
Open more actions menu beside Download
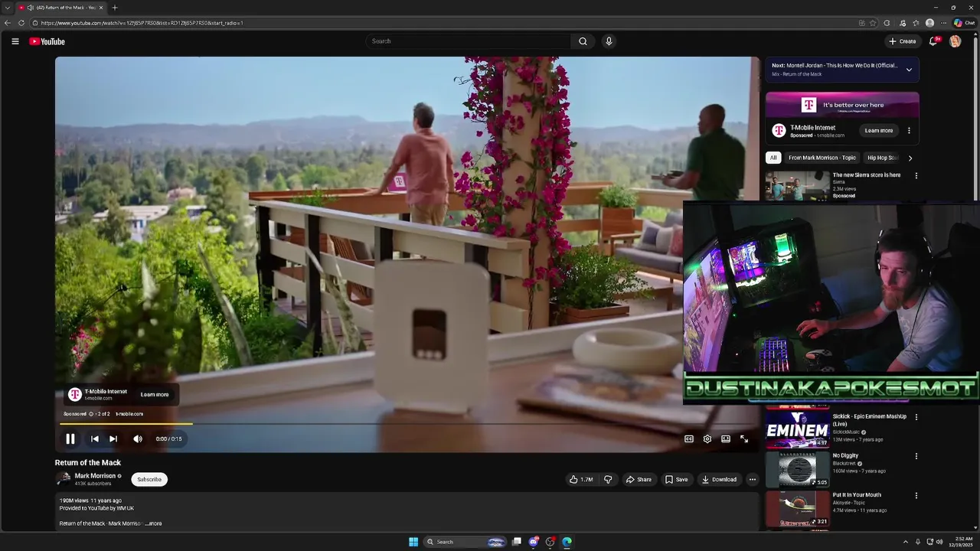[753, 479]
